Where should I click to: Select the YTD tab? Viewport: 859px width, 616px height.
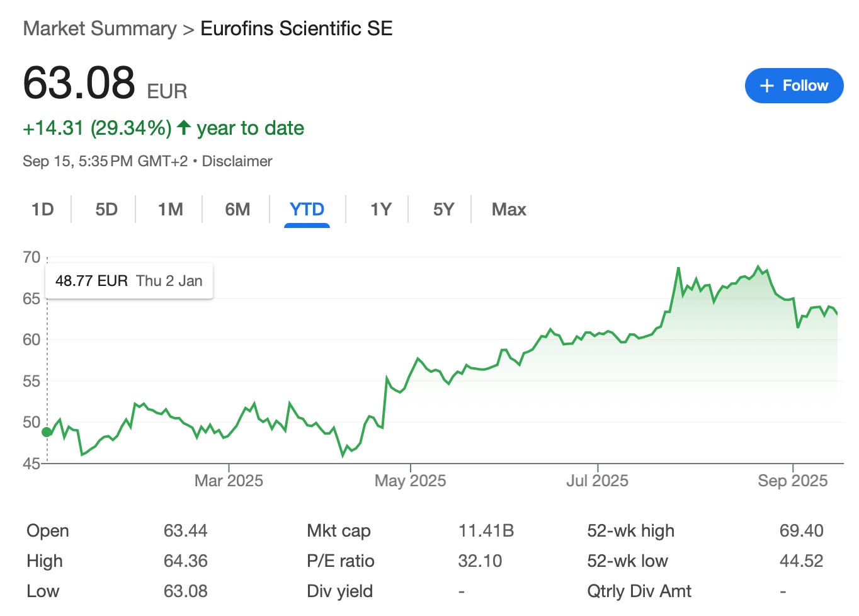[x=307, y=209]
